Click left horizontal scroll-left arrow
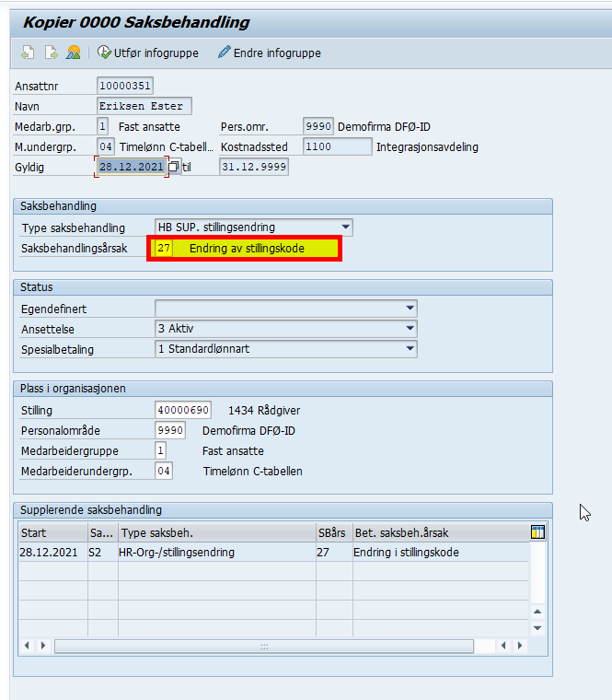Screen dimensions: 612x700 pyautogui.click(x=27, y=646)
